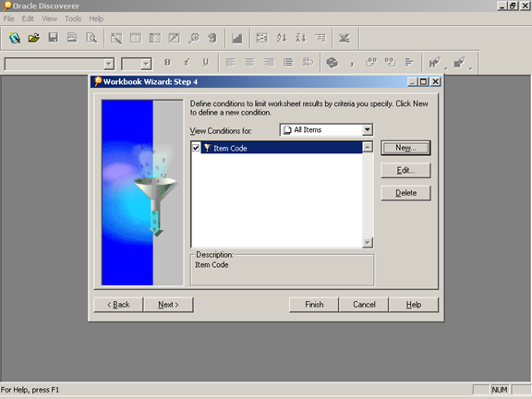Click the align left icon

tap(231, 63)
